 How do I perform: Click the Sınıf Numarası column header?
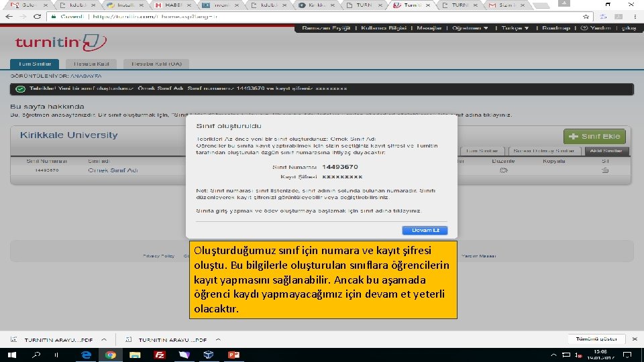pos(46,161)
